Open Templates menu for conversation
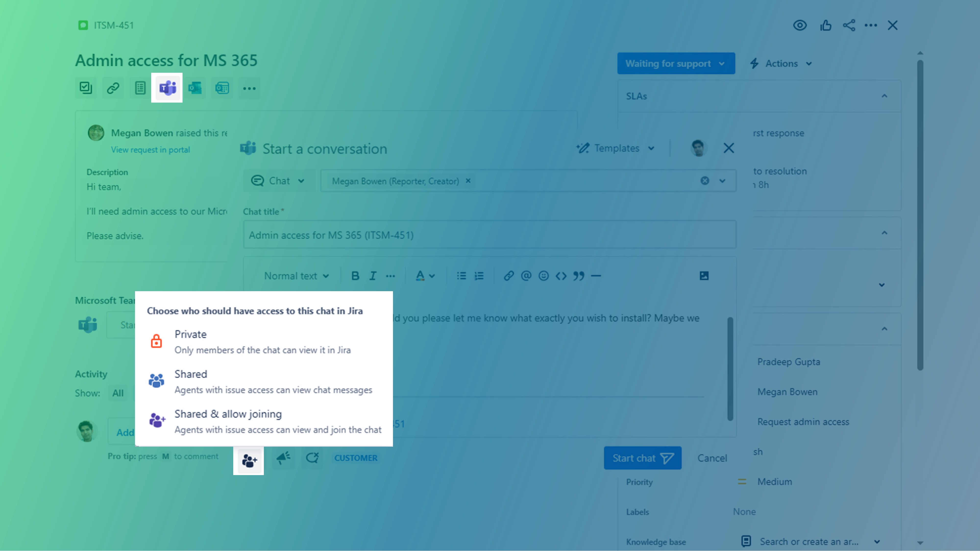This screenshot has height=551, width=980. tap(616, 148)
